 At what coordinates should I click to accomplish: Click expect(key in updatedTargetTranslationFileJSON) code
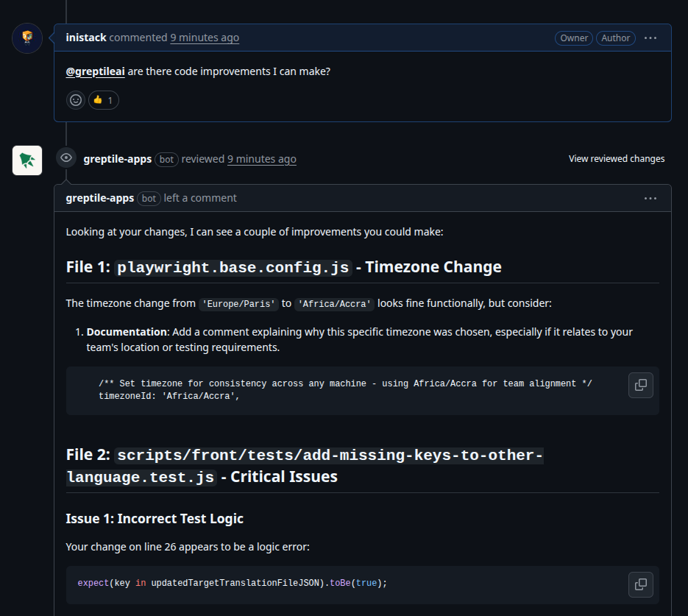[232, 583]
